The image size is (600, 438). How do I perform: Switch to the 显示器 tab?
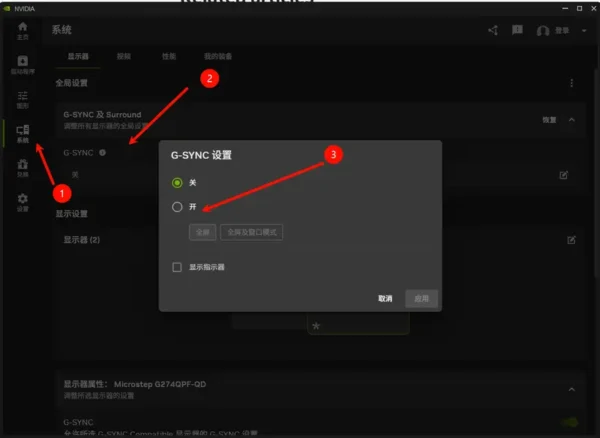tap(78, 57)
